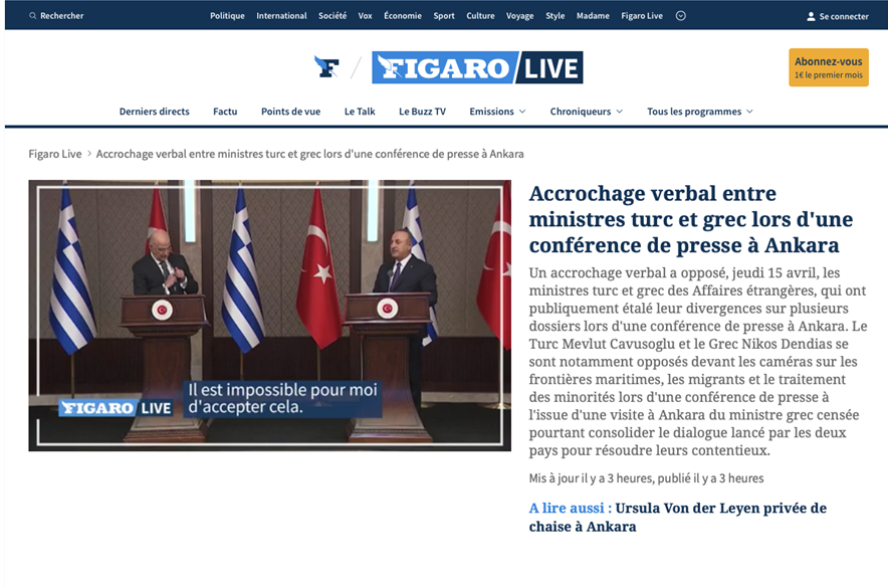Click the Le Figaro 'F' logo
888x586 pixels.
point(327,68)
